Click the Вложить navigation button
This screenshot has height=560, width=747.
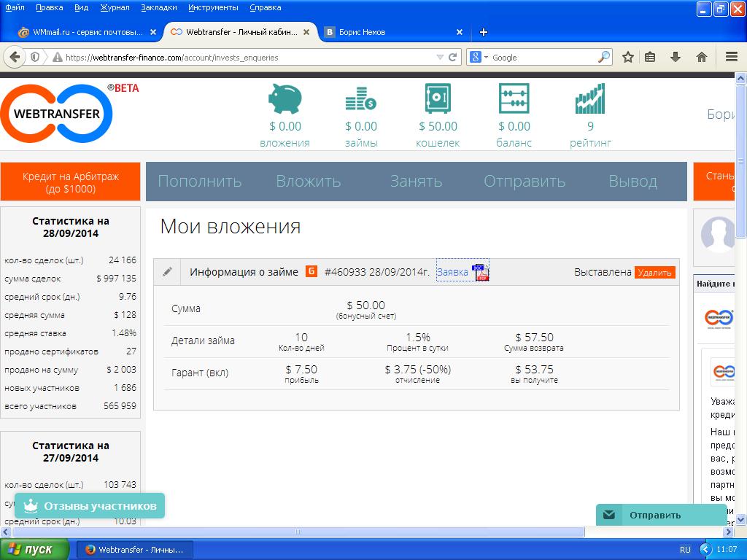click(x=309, y=181)
